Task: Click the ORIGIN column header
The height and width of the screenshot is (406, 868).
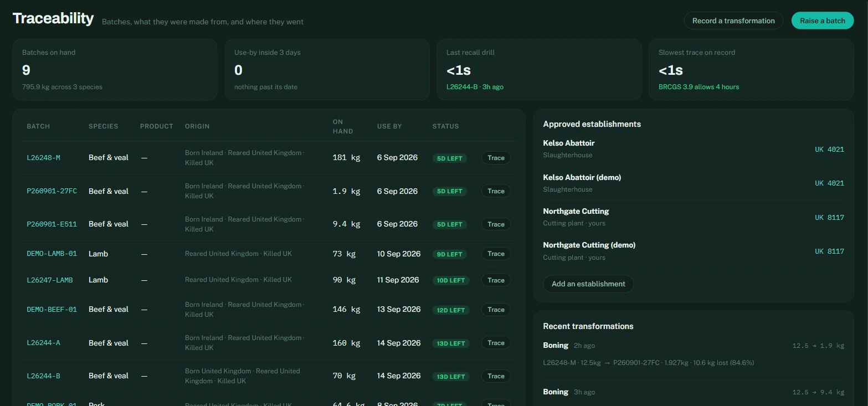Action: point(197,126)
